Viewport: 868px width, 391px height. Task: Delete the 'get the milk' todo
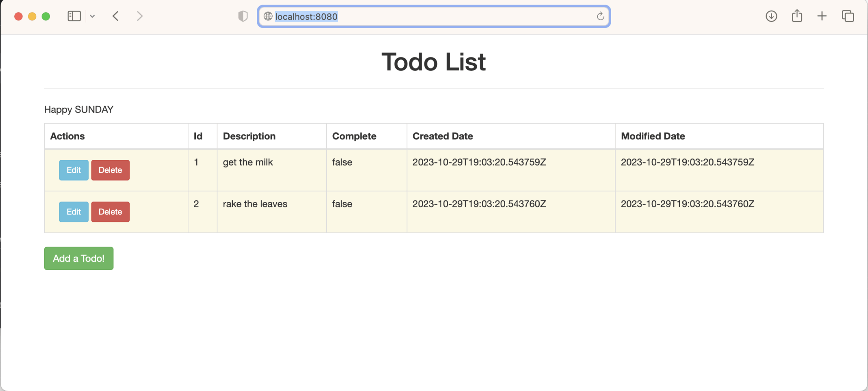point(110,170)
